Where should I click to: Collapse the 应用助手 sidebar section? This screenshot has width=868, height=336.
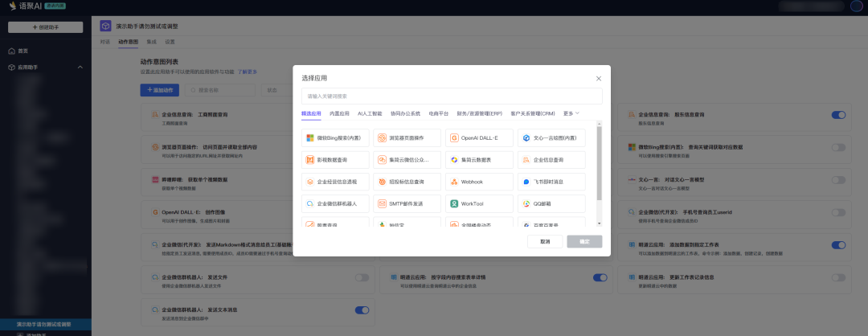pyautogui.click(x=80, y=67)
